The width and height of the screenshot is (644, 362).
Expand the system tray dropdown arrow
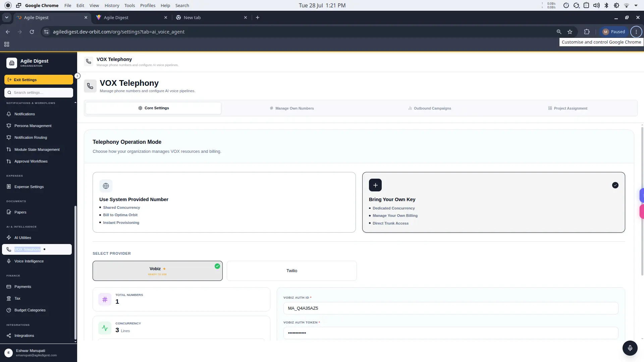(x=636, y=5)
